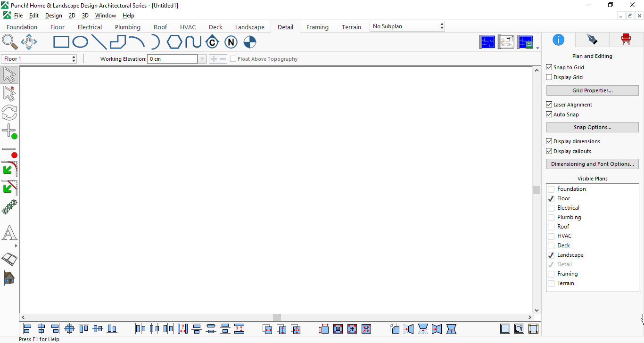Expand the Text tool flyout arrow
This screenshot has height=343, width=644.
click(x=16, y=245)
